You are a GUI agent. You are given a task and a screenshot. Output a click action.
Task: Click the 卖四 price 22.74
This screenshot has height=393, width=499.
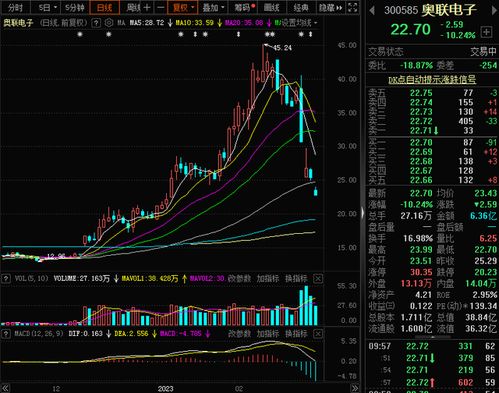click(x=421, y=102)
